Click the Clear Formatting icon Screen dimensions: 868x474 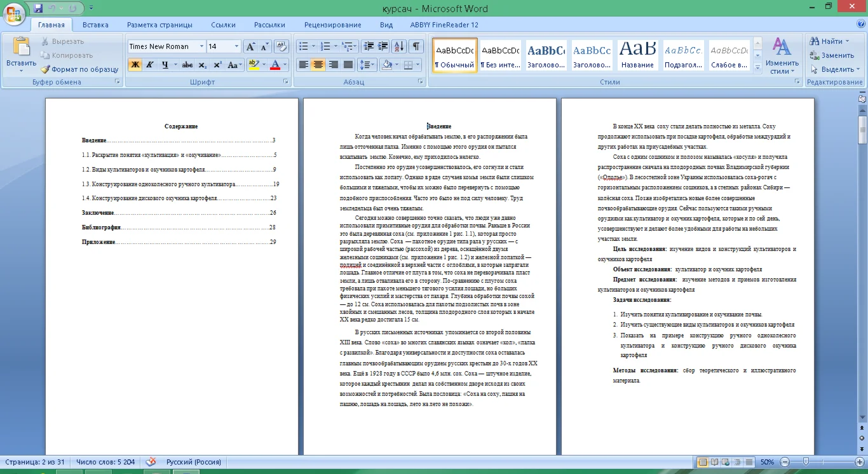point(281,46)
